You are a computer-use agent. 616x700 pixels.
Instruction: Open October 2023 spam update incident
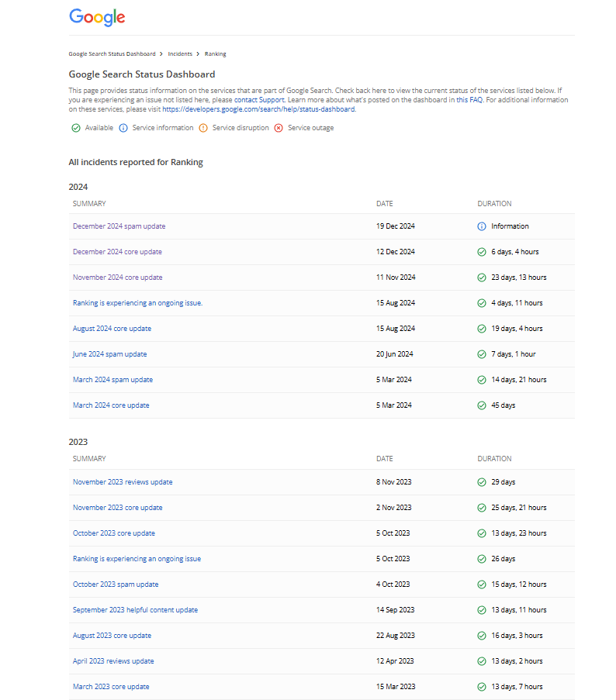[116, 584]
